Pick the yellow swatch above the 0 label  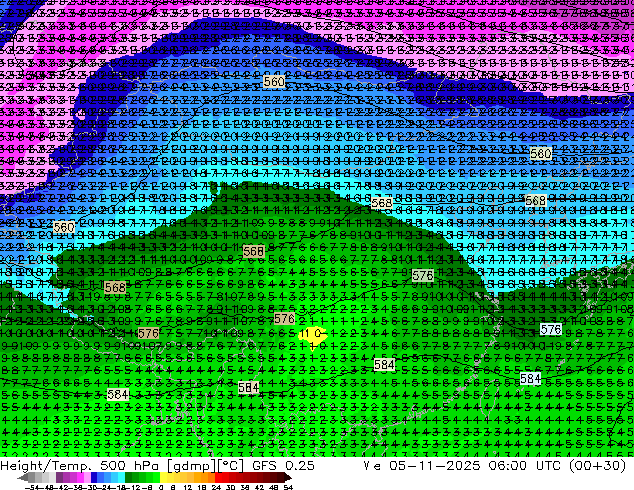tap(163, 478)
